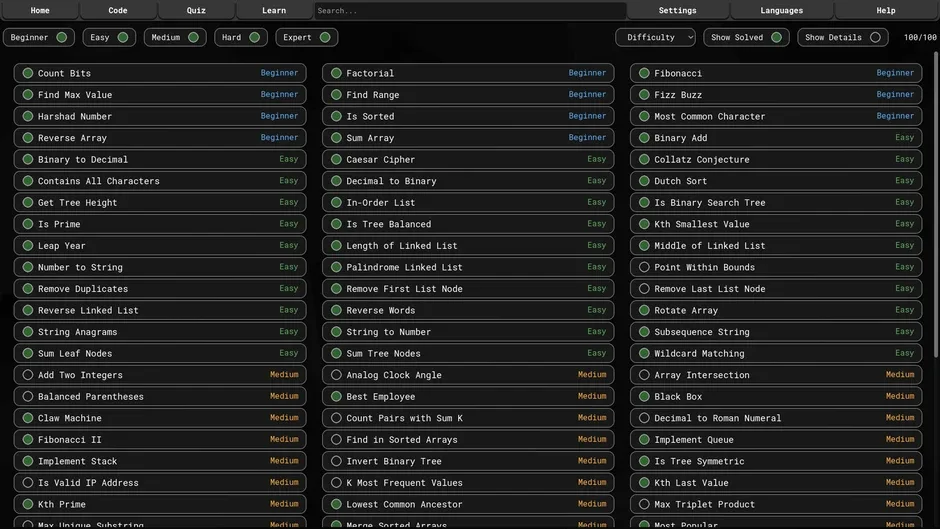The height and width of the screenshot is (529, 940).
Task: Click the empty circle beside Count Pairs with Sum K
Action: pyautogui.click(x=336, y=418)
